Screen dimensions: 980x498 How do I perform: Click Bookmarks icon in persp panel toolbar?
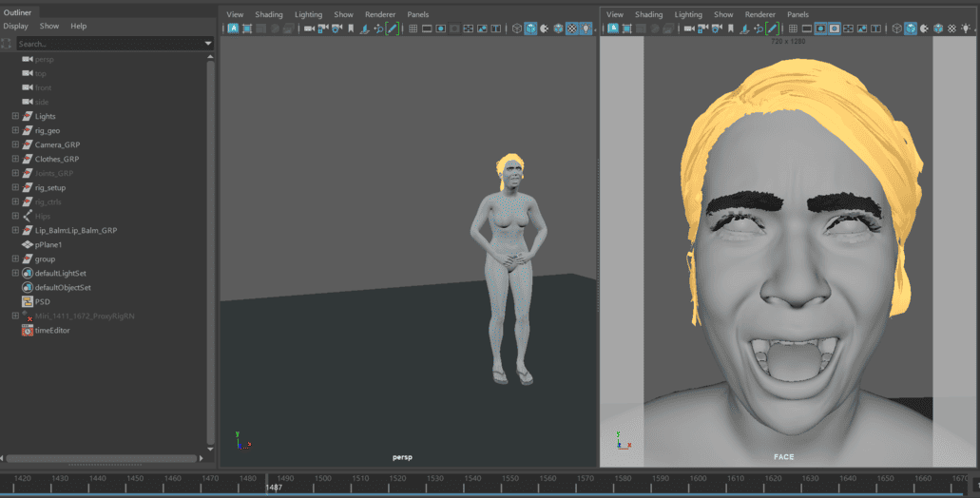point(351,29)
